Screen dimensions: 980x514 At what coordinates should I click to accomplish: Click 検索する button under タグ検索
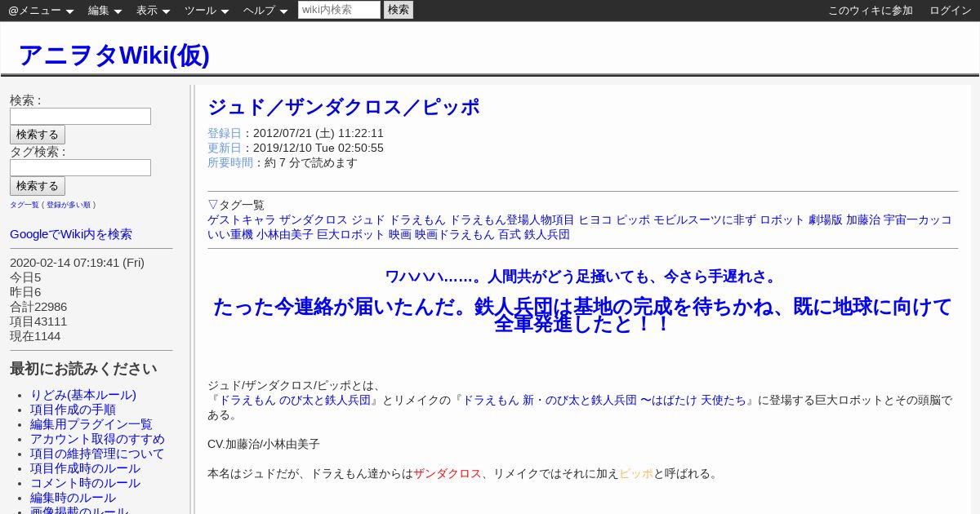tap(38, 186)
